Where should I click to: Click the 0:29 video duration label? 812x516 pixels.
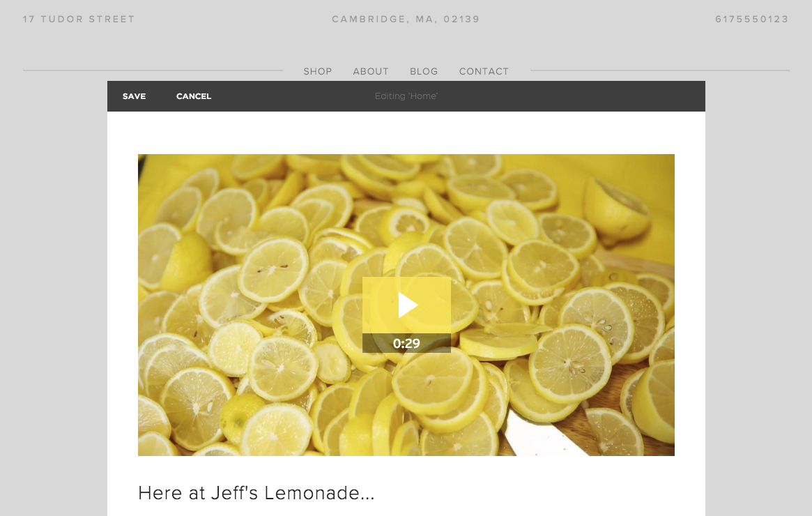[406, 343]
